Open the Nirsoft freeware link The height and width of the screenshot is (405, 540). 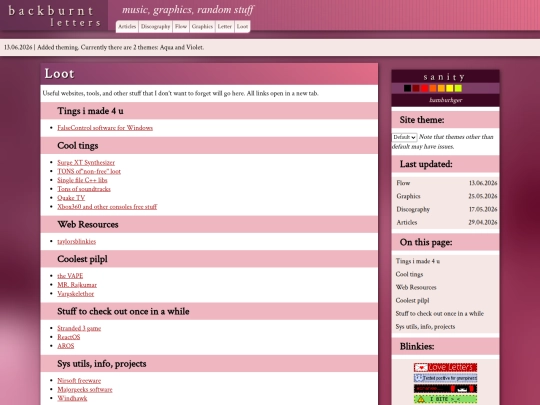(x=79, y=381)
